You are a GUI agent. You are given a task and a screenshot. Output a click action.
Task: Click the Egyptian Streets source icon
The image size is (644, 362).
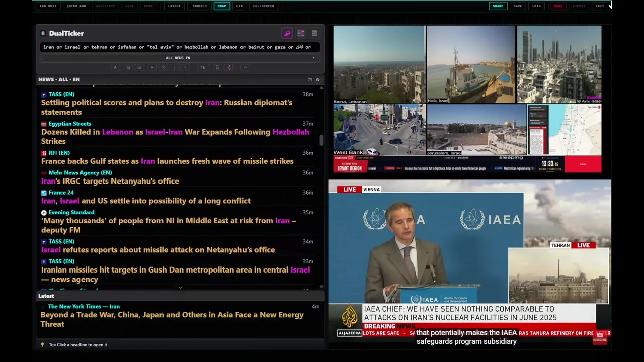[x=44, y=124]
